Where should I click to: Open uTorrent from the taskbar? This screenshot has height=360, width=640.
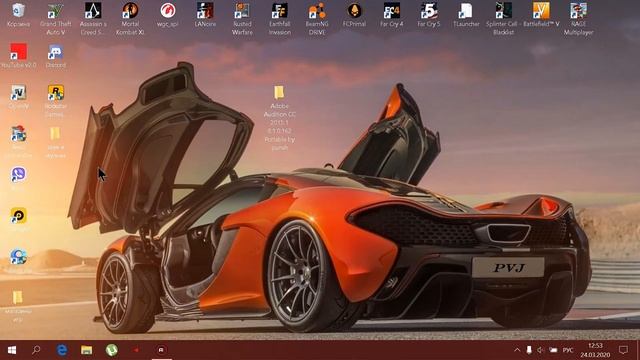pos(111,350)
